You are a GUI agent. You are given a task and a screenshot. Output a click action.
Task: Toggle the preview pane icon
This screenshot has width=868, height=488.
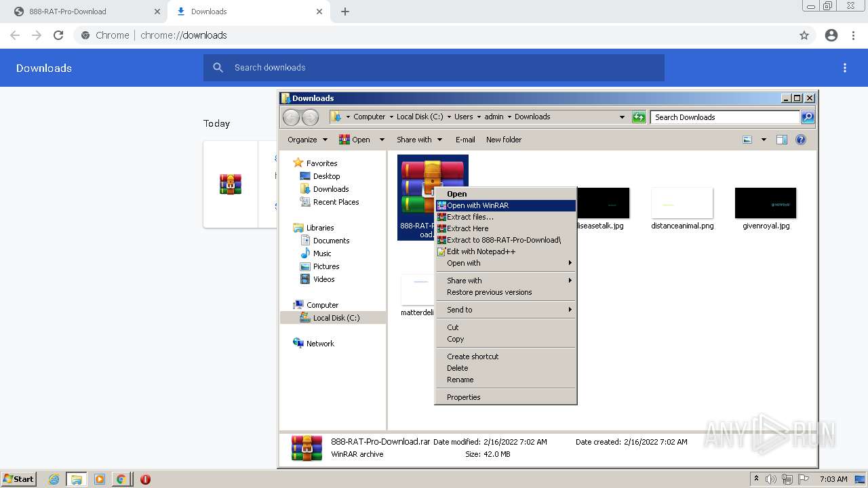pyautogui.click(x=782, y=140)
